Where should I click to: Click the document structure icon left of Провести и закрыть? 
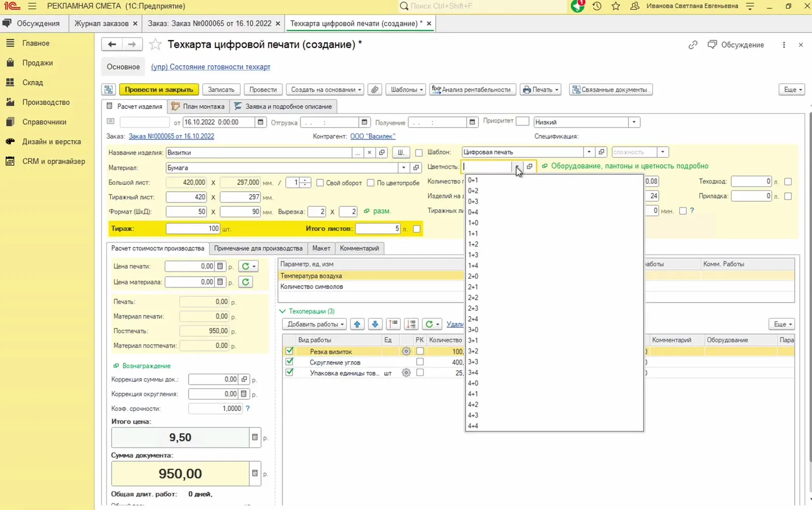pyautogui.click(x=109, y=89)
